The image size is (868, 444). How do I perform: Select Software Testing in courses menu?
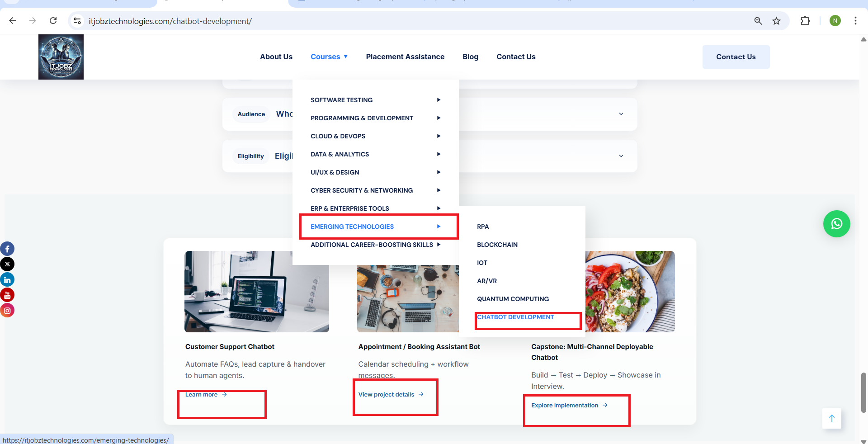click(x=341, y=100)
